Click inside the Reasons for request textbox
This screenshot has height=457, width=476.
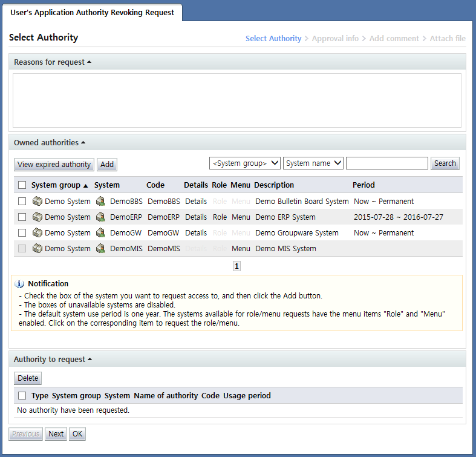pyautogui.click(x=237, y=100)
